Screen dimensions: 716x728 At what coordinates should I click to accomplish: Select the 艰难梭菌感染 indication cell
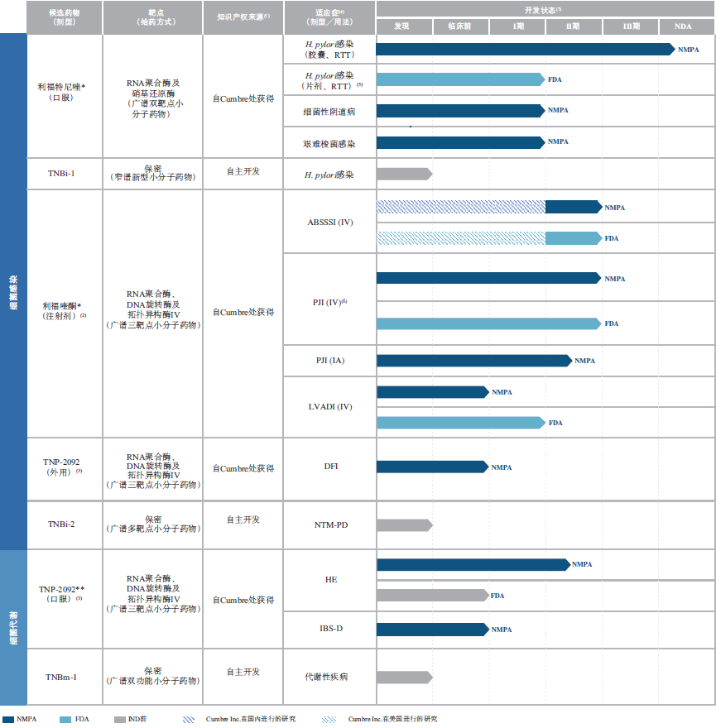(330, 143)
